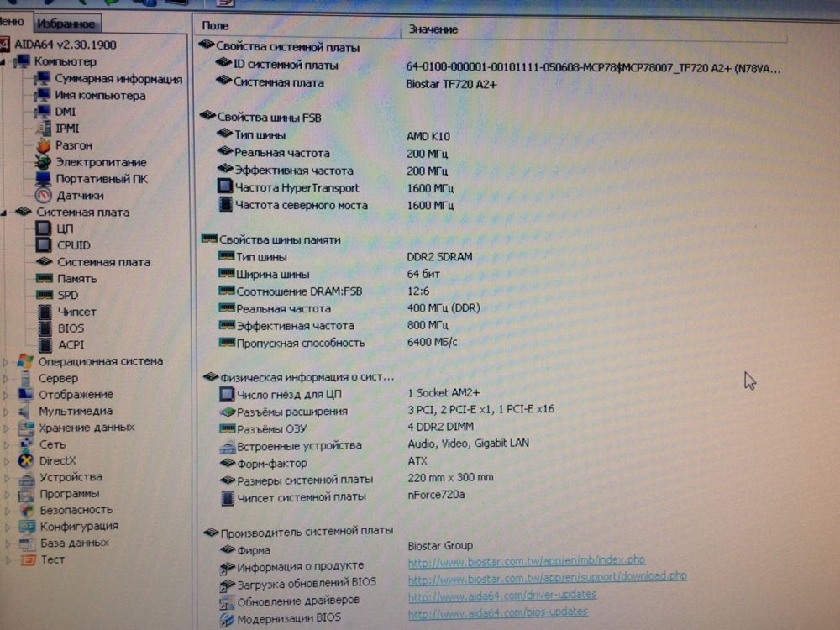This screenshot has width=840, height=630.
Task: Select the Форм-фактор row
Action: point(324,462)
